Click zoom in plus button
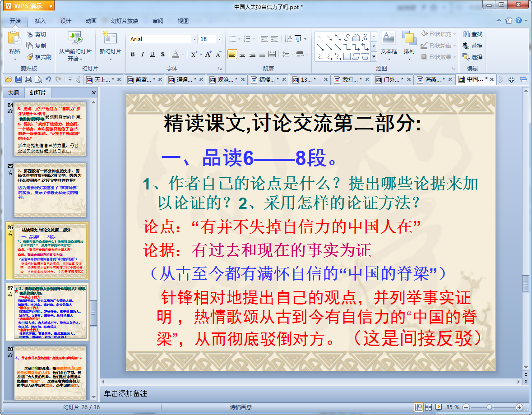Screen dimensions: 532x415 (519, 407)
